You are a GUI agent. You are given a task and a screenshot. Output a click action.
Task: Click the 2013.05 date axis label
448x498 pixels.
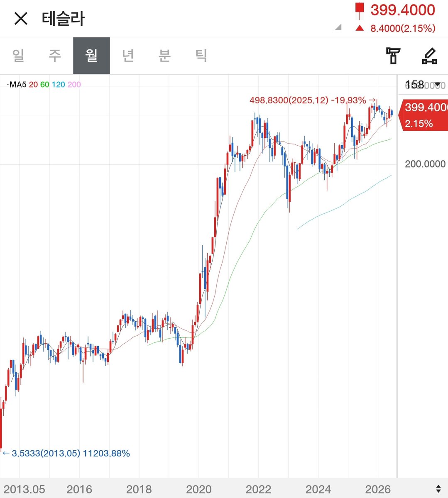click(24, 489)
